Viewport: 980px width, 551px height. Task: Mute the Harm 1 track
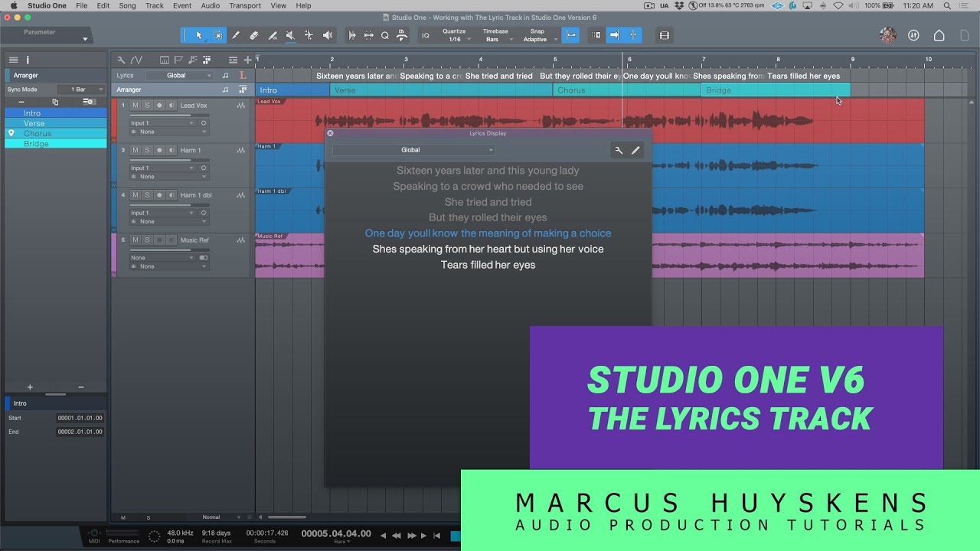pos(135,151)
